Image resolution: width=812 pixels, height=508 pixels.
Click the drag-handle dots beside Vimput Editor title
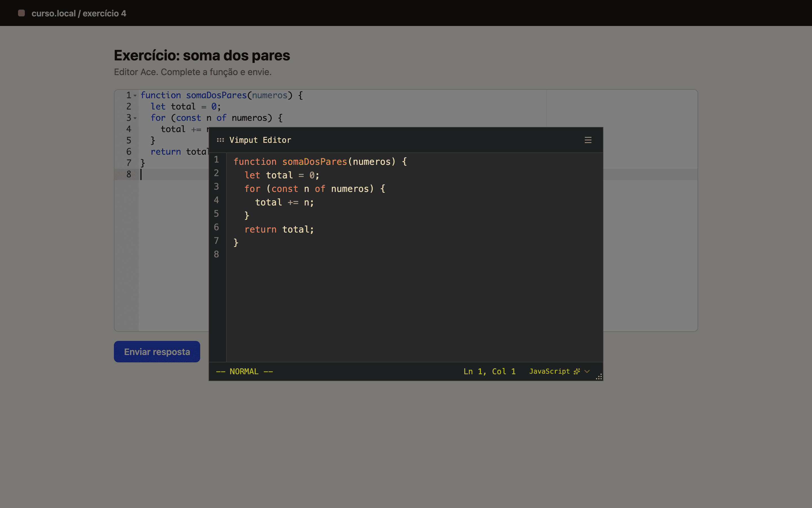(220, 140)
